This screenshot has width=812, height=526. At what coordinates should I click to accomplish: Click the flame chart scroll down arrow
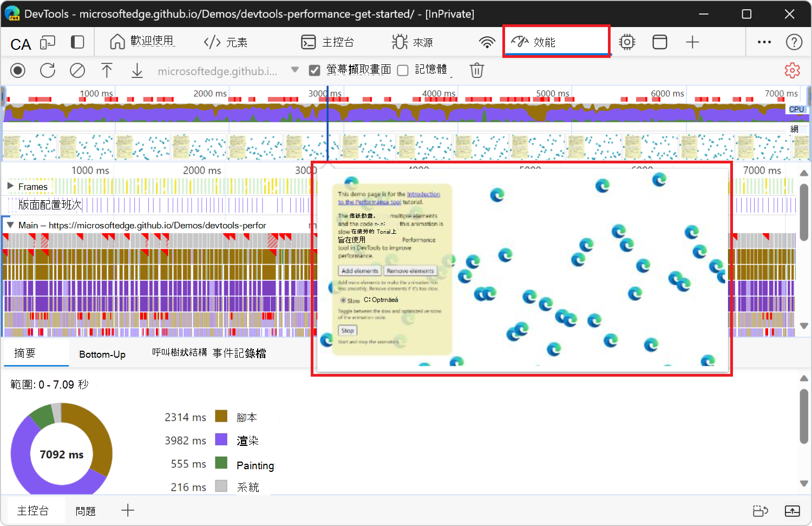coord(804,326)
